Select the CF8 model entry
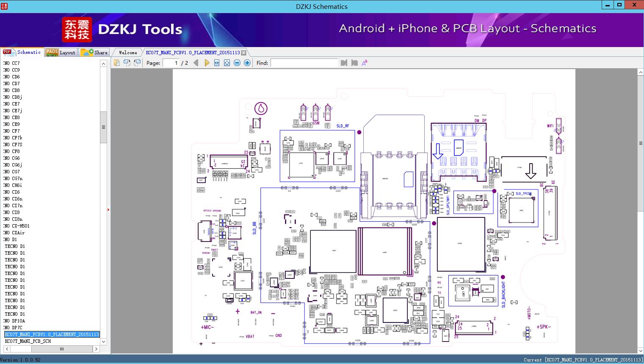The image size is (644, 364). [x=12, y=151]
